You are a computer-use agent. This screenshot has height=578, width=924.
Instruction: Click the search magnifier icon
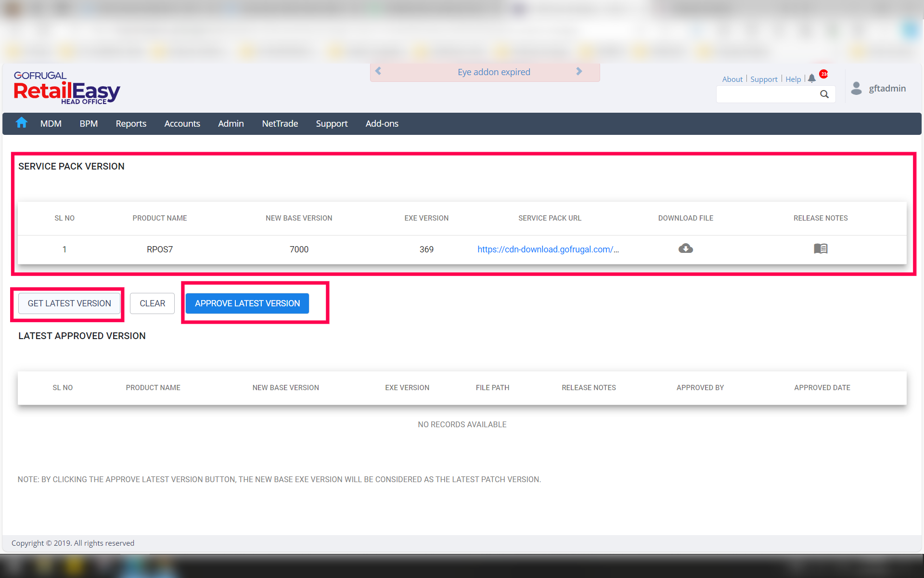point(824,94)
